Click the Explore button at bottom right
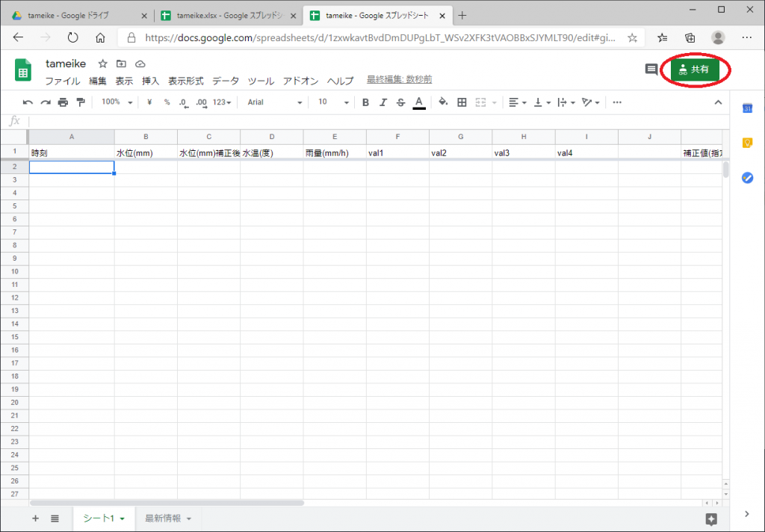The width and height of the screenshot is (765, 532). coord(711,519)
